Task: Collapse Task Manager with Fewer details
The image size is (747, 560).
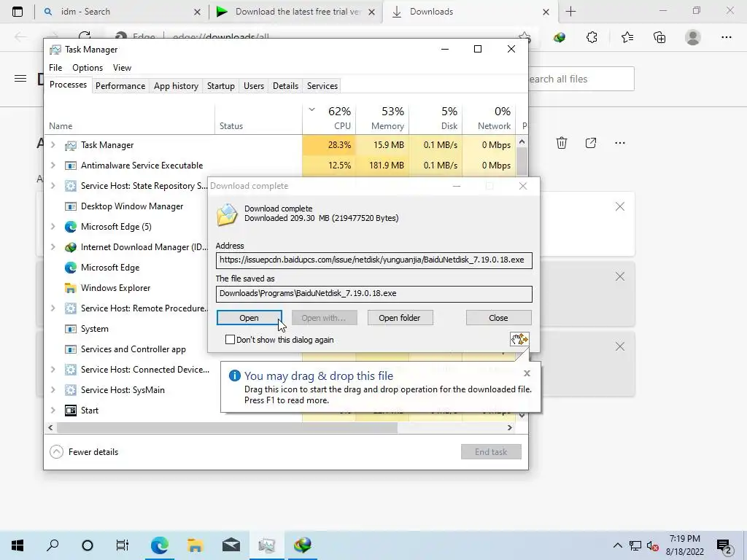Action: point(84,452)
